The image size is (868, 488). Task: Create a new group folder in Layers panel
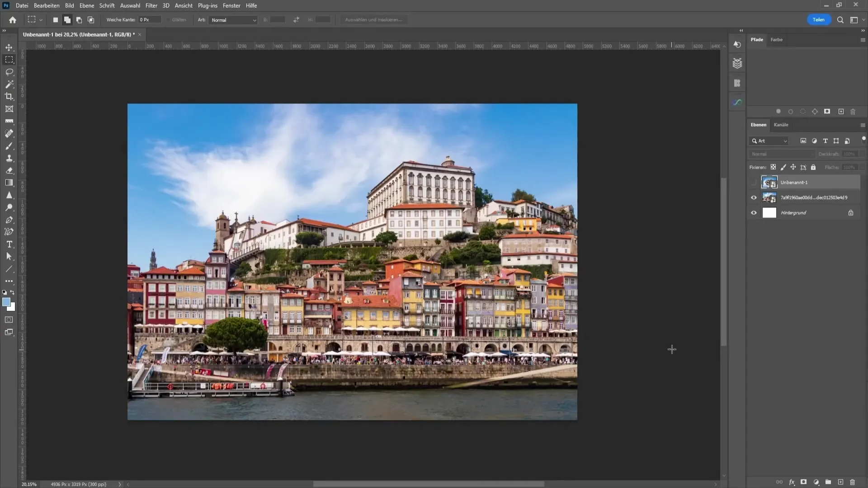tap(828, 482)
